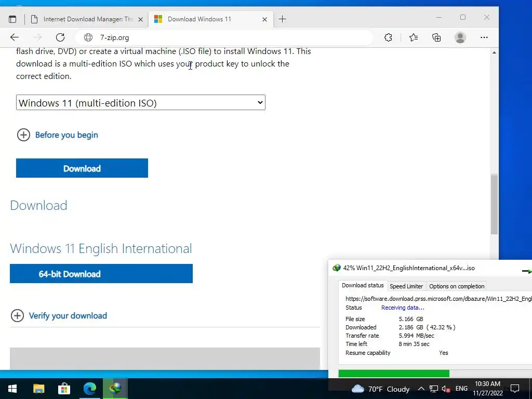The image size is (532, 399).
Task: Open IDM Options on completion tab
Action: tap(457, 286)
